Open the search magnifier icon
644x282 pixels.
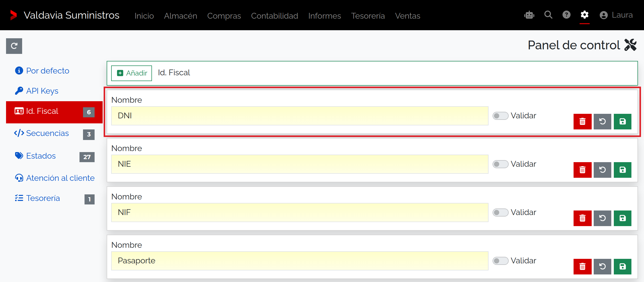tap(548, 15)
